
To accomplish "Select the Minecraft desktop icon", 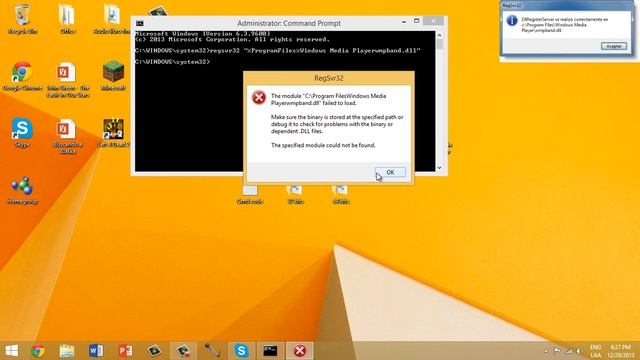I will pyautogui.click(x=113, y=76).
